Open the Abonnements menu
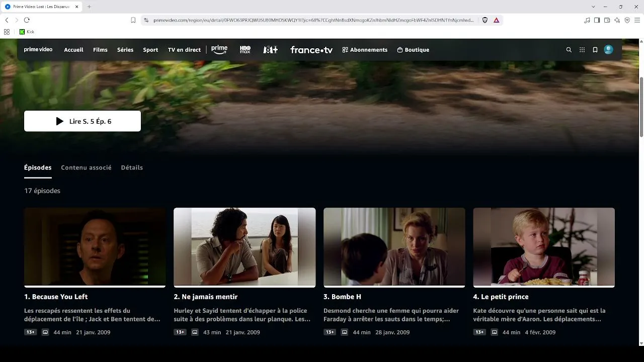Screen dimensions: 644x362 tap(365, 50)
